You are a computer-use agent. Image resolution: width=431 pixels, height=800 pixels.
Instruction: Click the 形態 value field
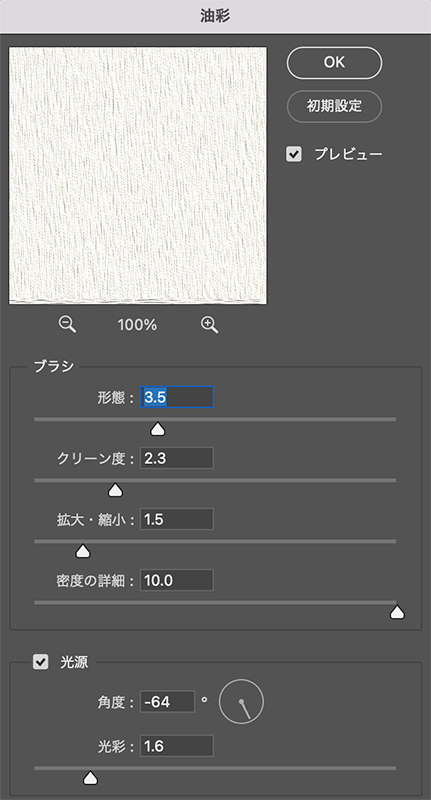click(x=176, y=397)
